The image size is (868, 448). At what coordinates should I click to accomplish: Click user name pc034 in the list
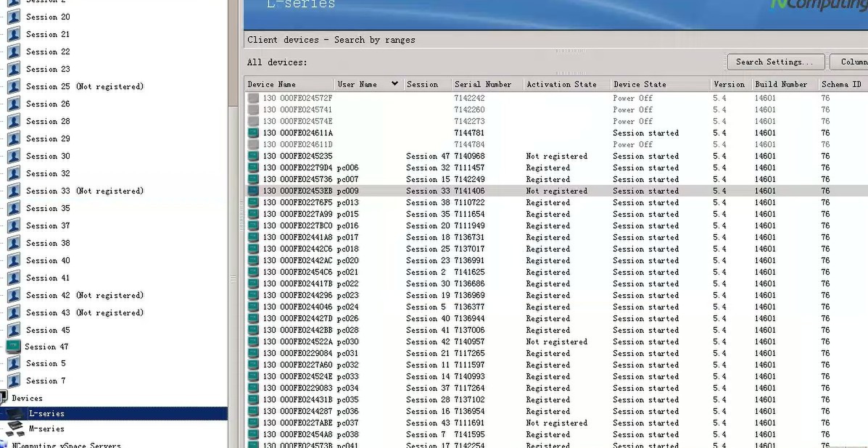[347, 388]
